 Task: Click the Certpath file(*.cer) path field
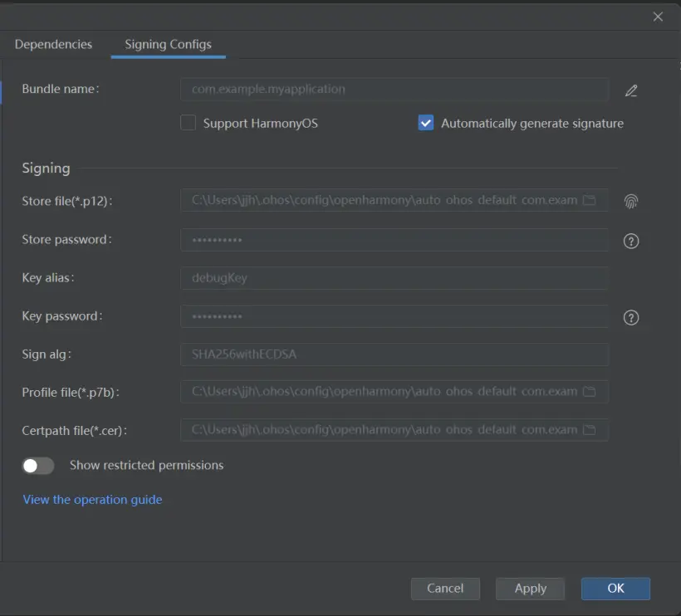point(394,430)
